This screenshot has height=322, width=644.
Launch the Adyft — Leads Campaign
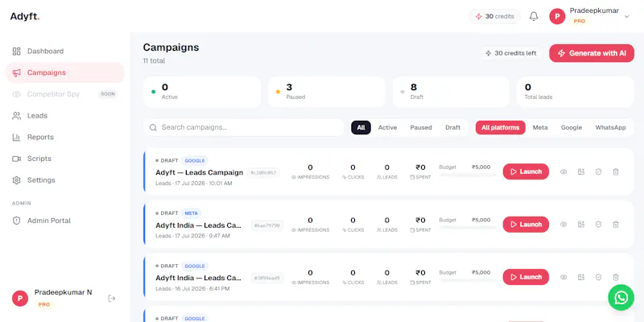tap(526, 171)
